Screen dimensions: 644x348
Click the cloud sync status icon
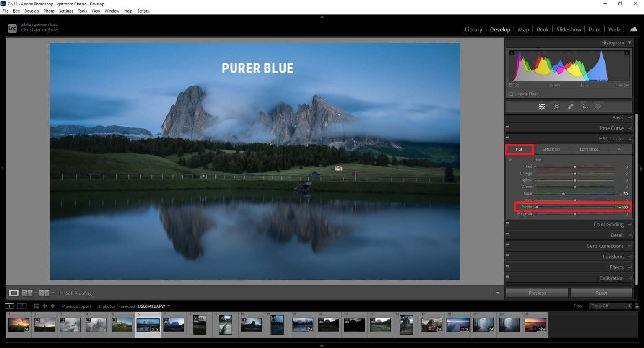[634, 29]
